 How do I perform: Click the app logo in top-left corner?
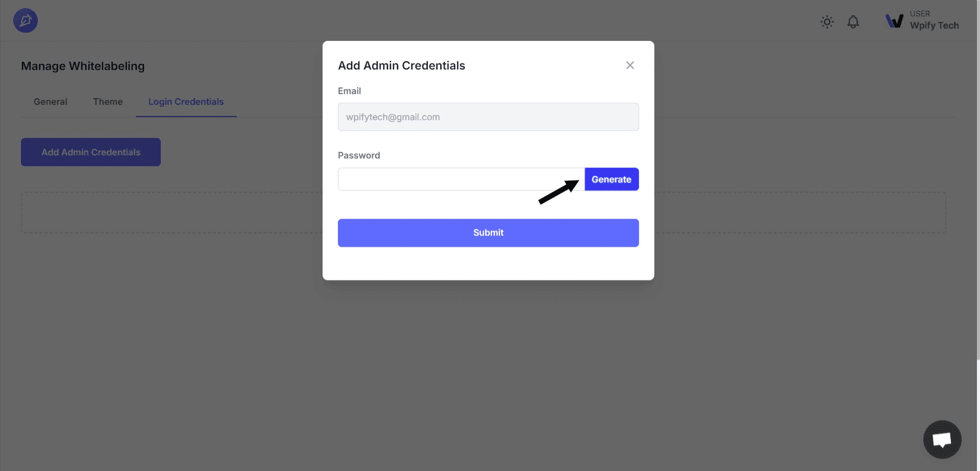[26, 20]
